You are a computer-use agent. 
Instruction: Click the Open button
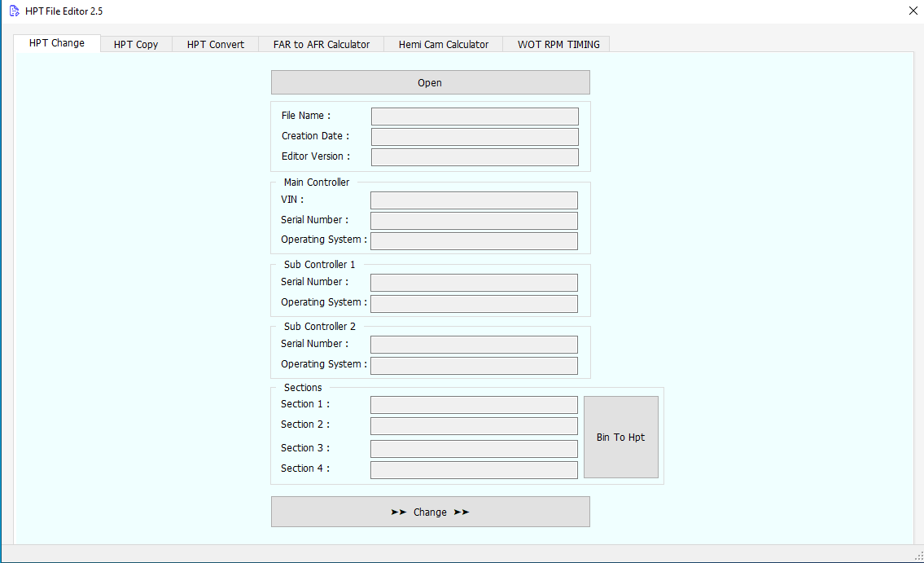click(430, 82)
